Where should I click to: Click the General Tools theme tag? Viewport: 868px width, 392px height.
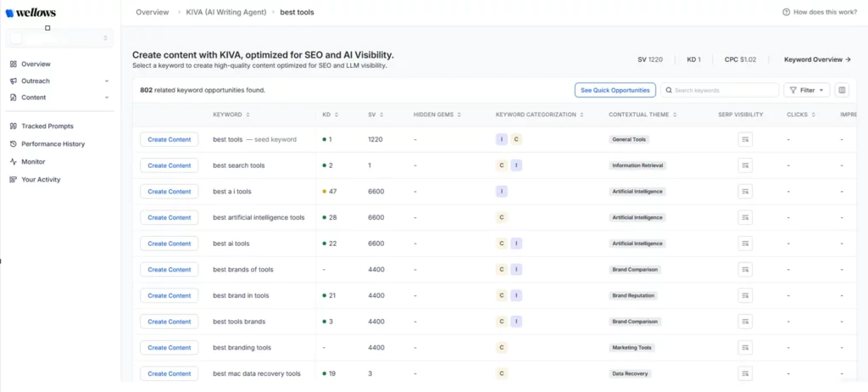point(629,140)
